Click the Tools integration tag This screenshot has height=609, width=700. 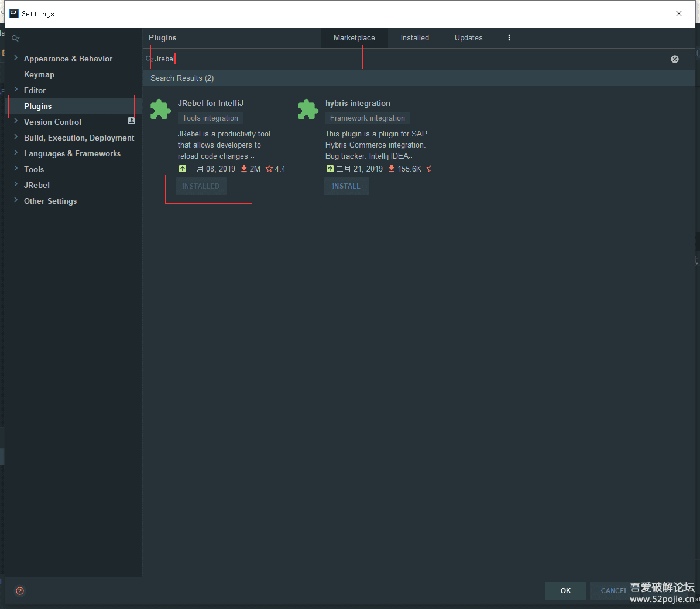[x=210, y=118]
